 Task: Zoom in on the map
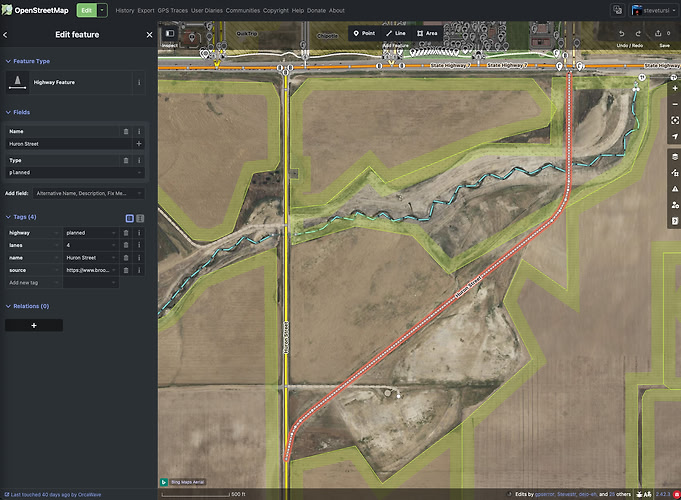(674, 88)
